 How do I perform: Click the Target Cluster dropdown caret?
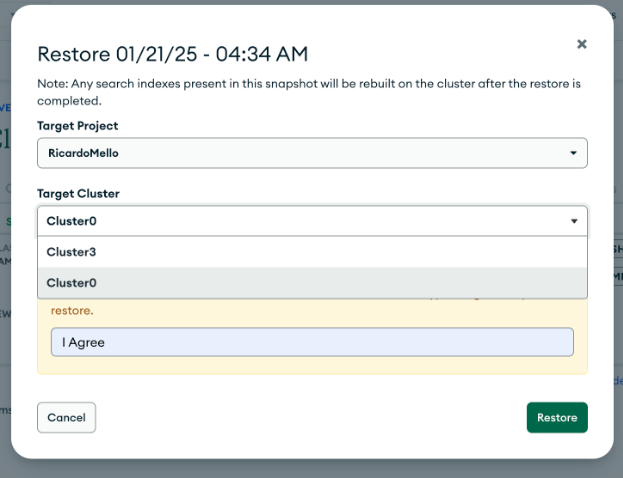point(574,221)
